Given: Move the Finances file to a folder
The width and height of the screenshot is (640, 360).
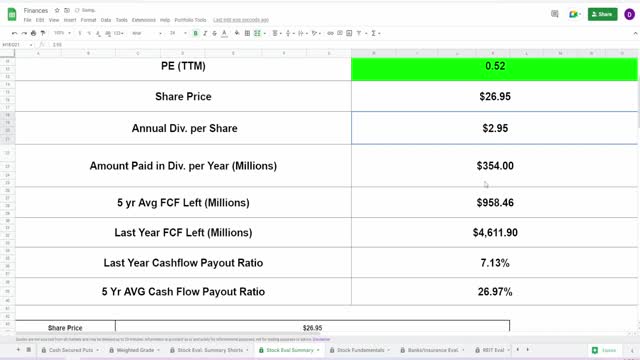Looking at the screenshot, I should tap(67, 10).
